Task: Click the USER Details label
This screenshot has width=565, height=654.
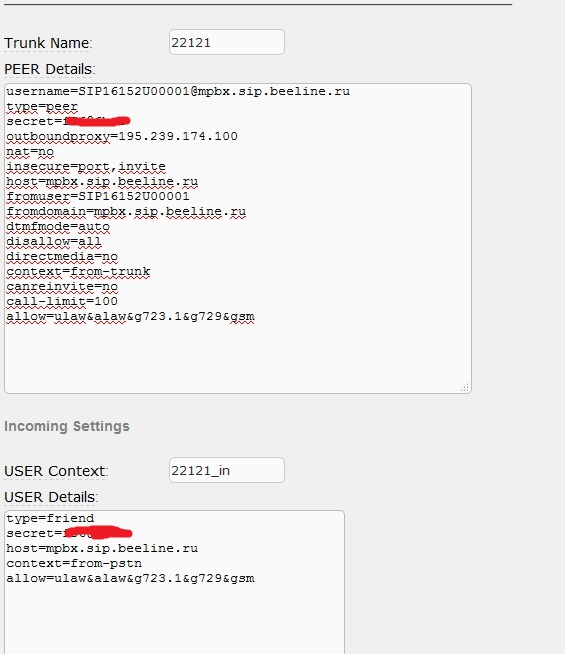Action: [51, 497]
